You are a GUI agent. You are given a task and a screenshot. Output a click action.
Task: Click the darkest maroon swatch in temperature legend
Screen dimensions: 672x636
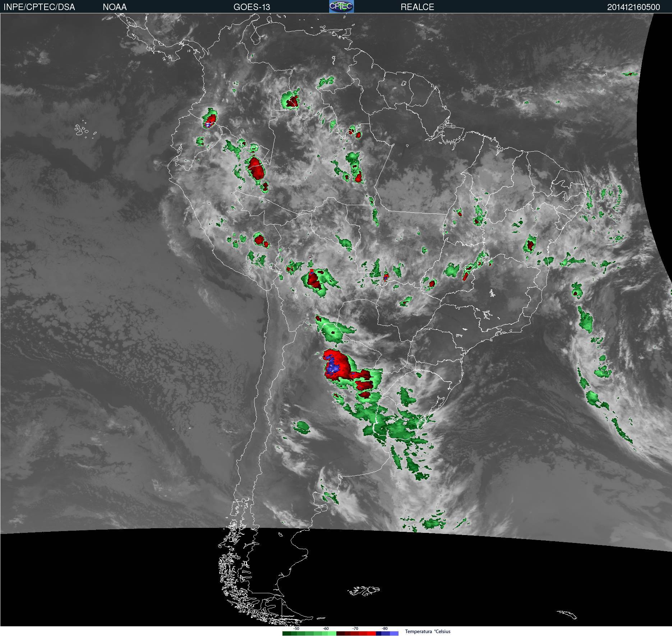click(341, 633)
